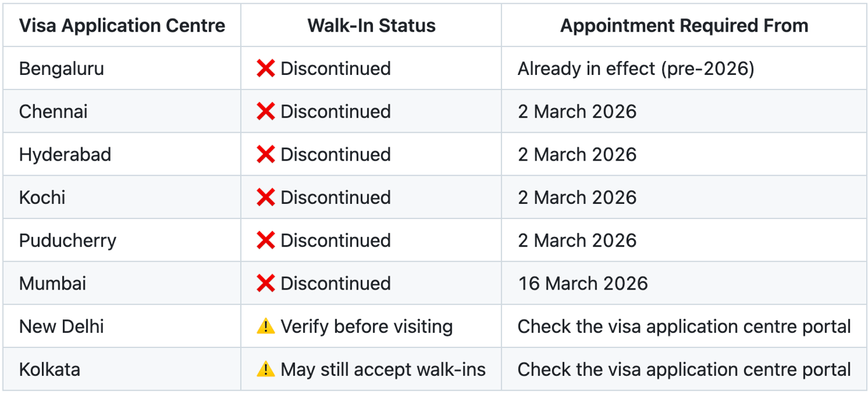Click the red cross for Puducherry
The image size is (868, 395).
[x=265, y=241]
